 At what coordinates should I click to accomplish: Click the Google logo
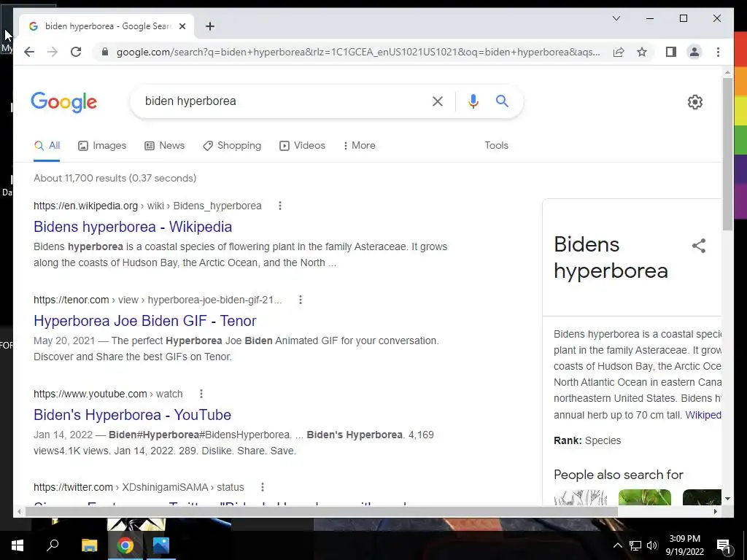pyautogui.click(x=64, y=102)
